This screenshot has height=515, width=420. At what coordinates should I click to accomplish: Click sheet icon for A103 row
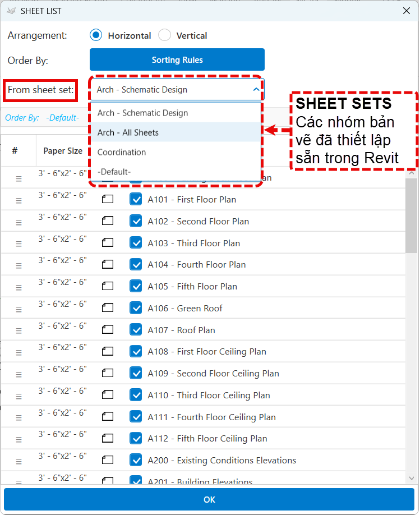pos(108,243)
